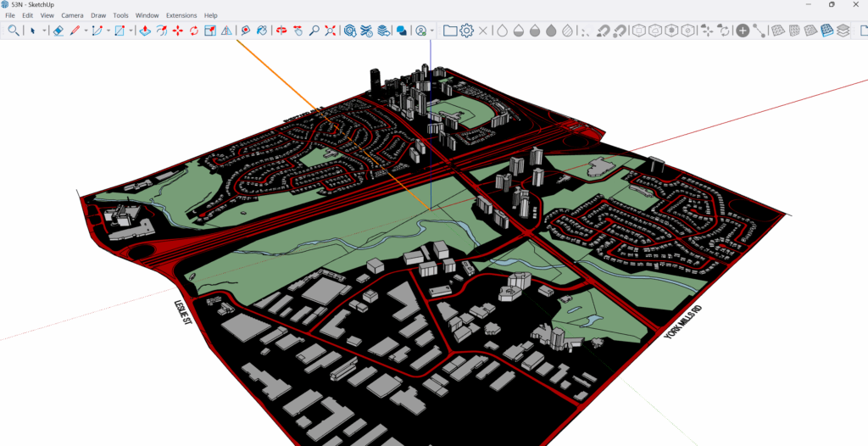
Task: Open the user account dropdown arrow
Action: tap(432, 31)
